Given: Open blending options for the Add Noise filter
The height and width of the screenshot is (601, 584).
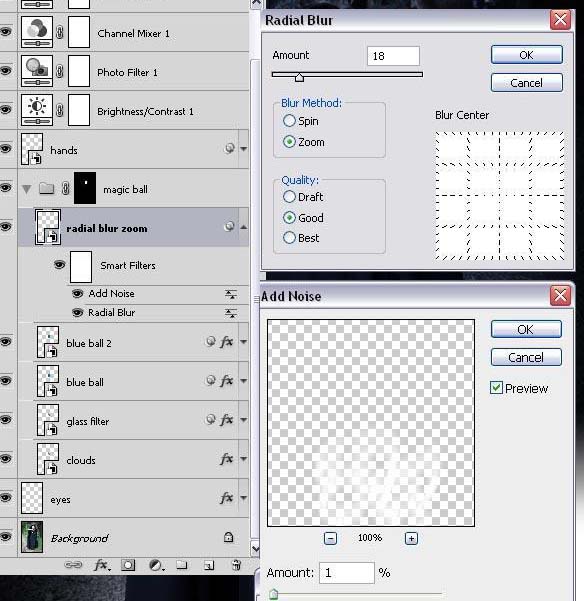Looking at the screenshot, I should [230, 294].
